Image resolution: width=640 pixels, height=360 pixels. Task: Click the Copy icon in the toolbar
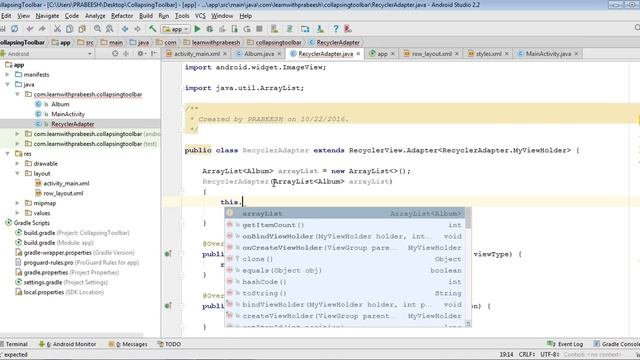[70, 29]
